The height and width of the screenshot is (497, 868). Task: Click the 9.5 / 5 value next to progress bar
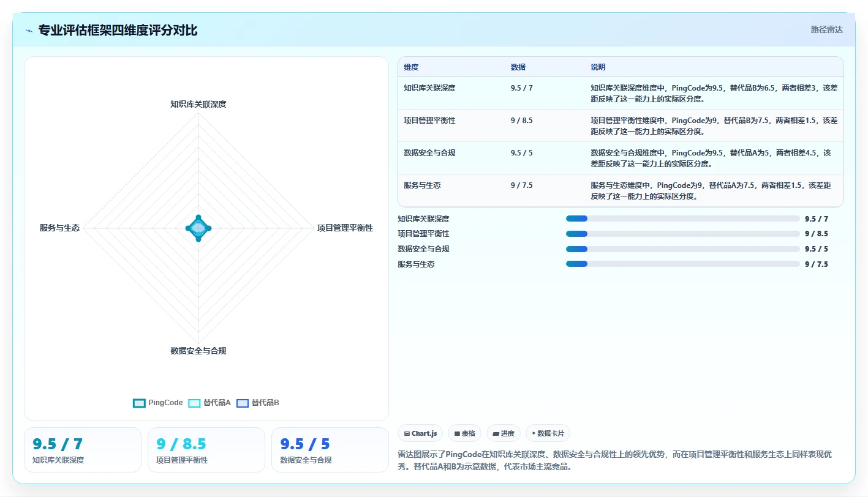tap(817, 249)
